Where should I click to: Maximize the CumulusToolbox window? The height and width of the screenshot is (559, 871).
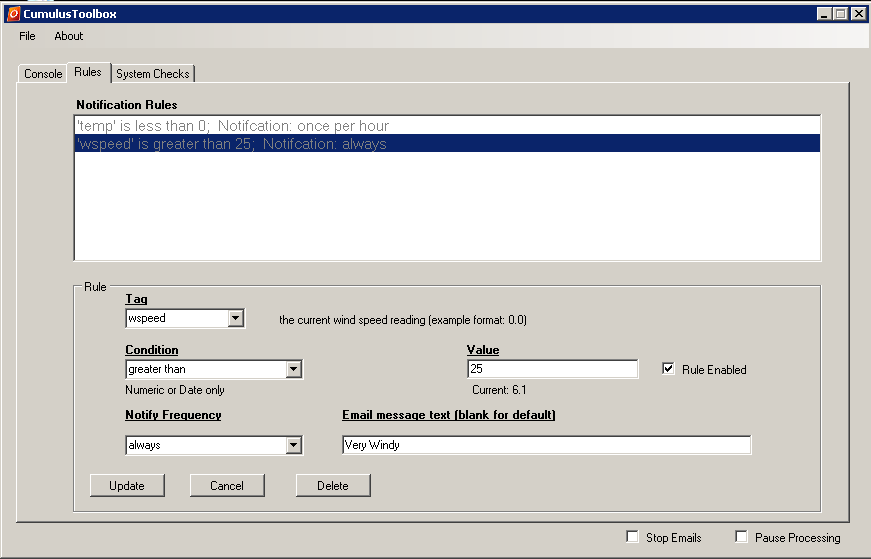[840, 14]
